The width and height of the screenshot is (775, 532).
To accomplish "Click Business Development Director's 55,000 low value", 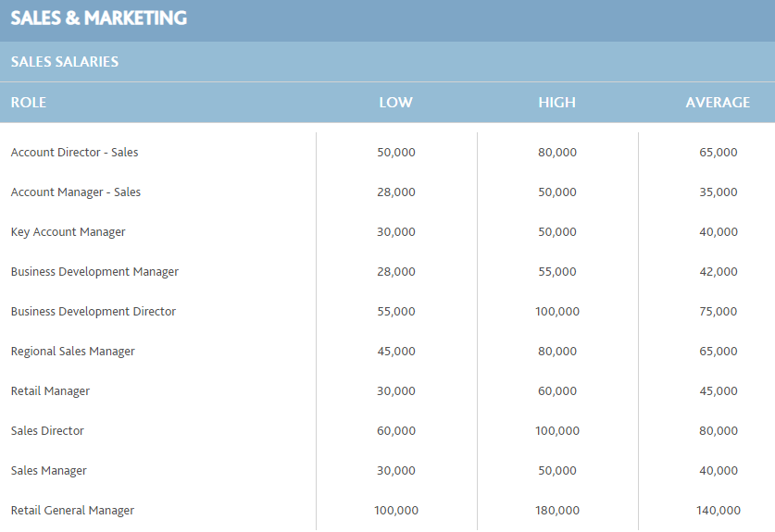I will pyautogui.click(x=396, y=312).
